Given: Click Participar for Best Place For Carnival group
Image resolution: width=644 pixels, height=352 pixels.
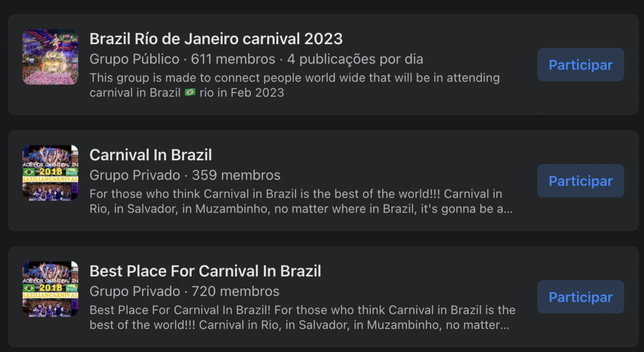Looking at the screenshot, I should click(580, 297).
